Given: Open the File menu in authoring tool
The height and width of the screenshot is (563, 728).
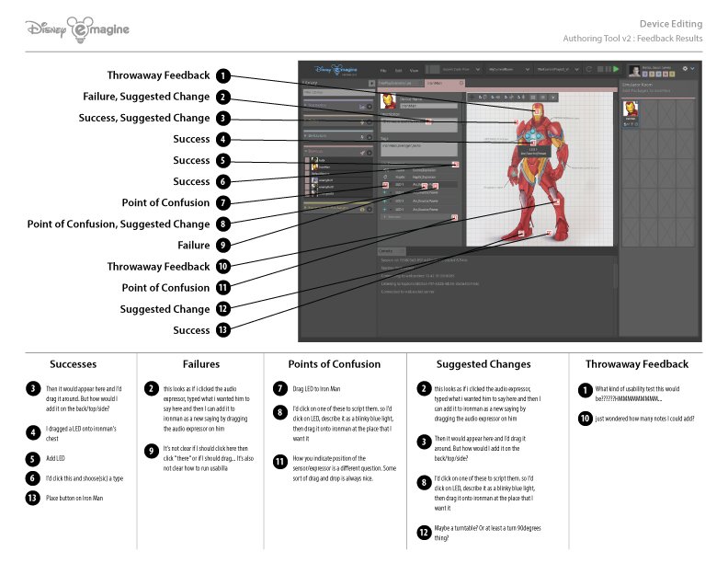Looking at the screenshot, I should point(383,71).
